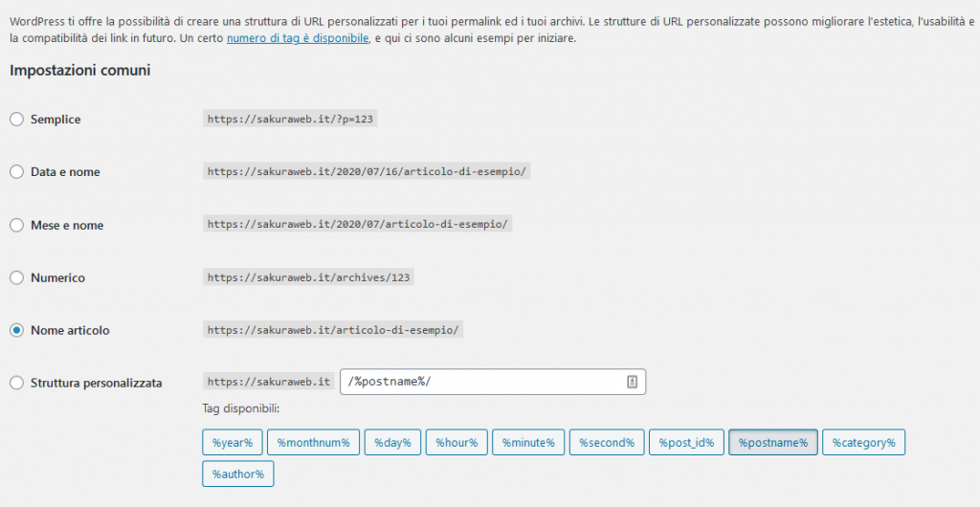Select Mese e nome permalink structure

point(17,225)
